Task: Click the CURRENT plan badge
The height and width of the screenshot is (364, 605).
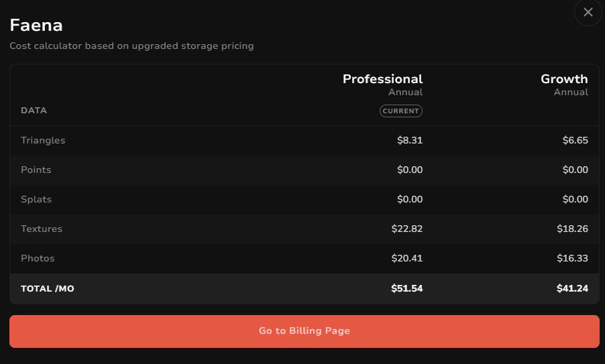Action: [401, 111]
